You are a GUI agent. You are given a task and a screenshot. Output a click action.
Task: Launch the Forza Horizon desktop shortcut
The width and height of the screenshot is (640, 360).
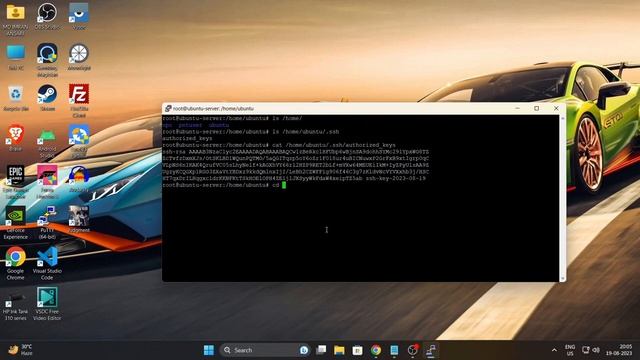coord(47,181)
